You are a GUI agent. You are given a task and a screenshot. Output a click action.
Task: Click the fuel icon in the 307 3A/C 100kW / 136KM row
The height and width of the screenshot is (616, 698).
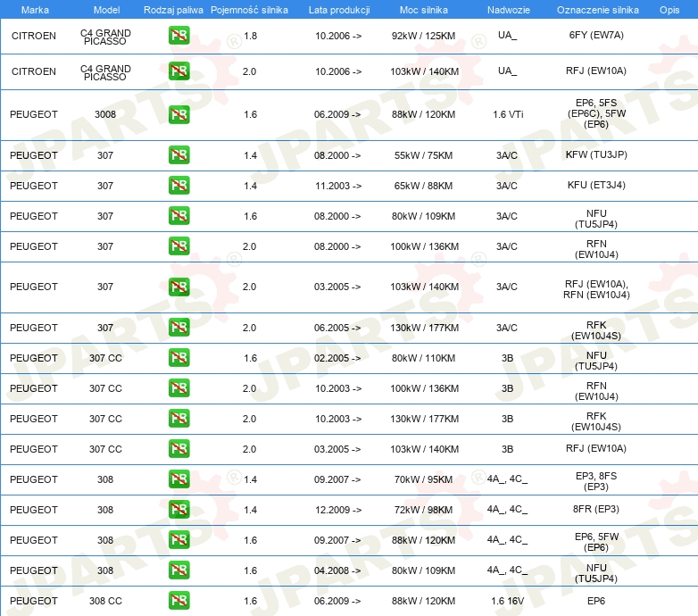coord(179,246)
